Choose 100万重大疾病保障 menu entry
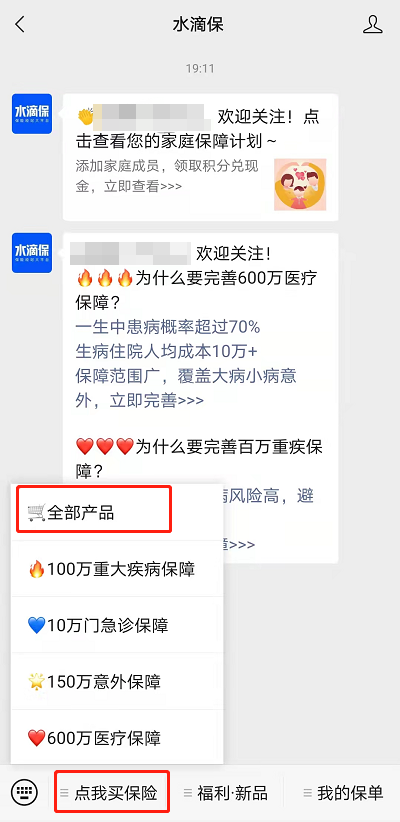400x822 pixels. pos(117,569)
